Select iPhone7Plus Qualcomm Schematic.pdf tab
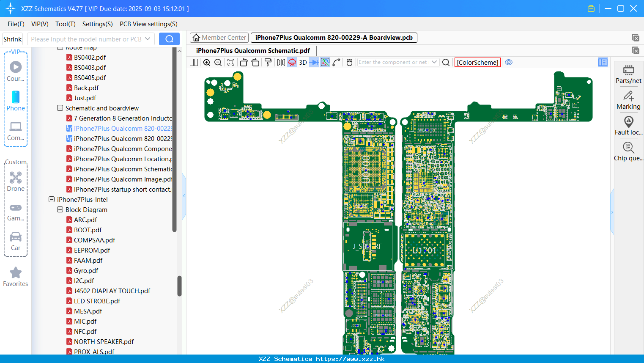 coord(253,51)
